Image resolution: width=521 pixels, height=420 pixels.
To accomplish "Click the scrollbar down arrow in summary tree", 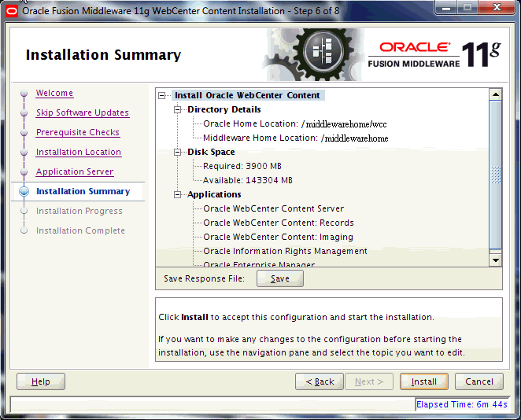I will pyautogui.click(x=496, y=260).
